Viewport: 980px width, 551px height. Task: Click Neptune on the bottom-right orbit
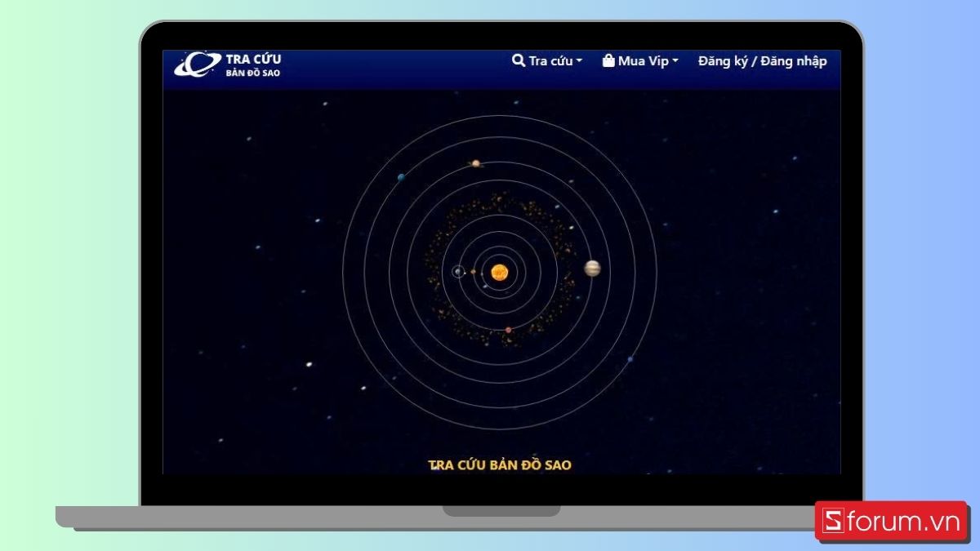coord(629,358)
